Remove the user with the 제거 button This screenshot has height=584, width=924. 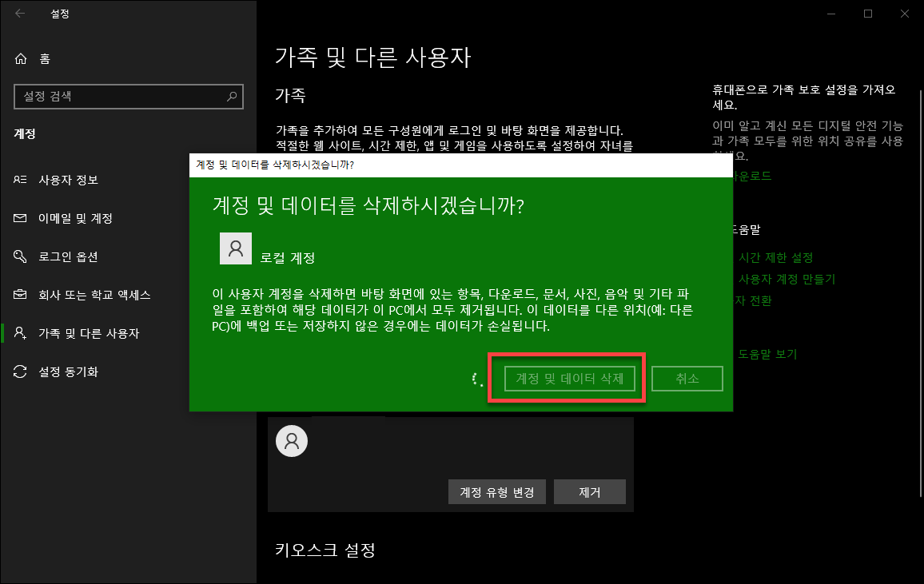click(590, 491)
